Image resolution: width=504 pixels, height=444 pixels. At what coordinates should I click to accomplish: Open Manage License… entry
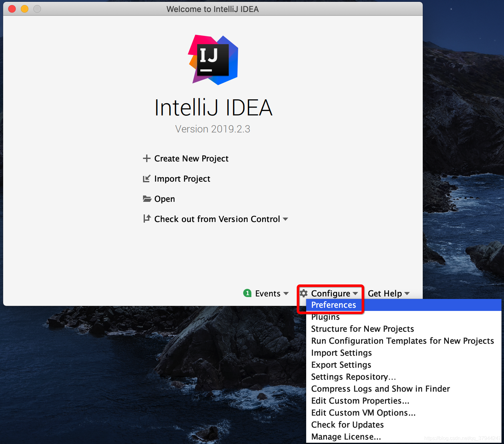pos(404,437)
